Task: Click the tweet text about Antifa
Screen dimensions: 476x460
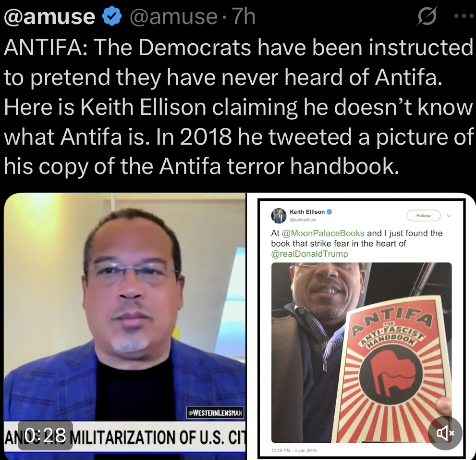Action: tap(238, 107)
